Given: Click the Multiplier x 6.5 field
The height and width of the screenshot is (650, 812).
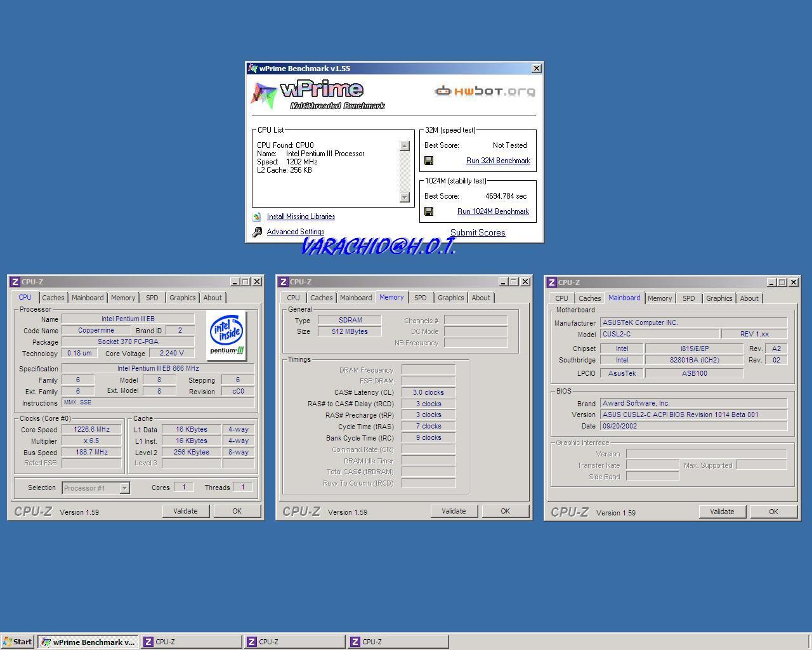Looking at the screenshot, I should 91,441.
